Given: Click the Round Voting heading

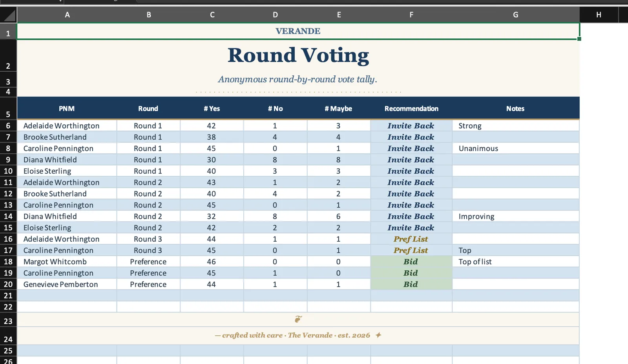Looking at the screenshot, I should click(x=298, y=55).
